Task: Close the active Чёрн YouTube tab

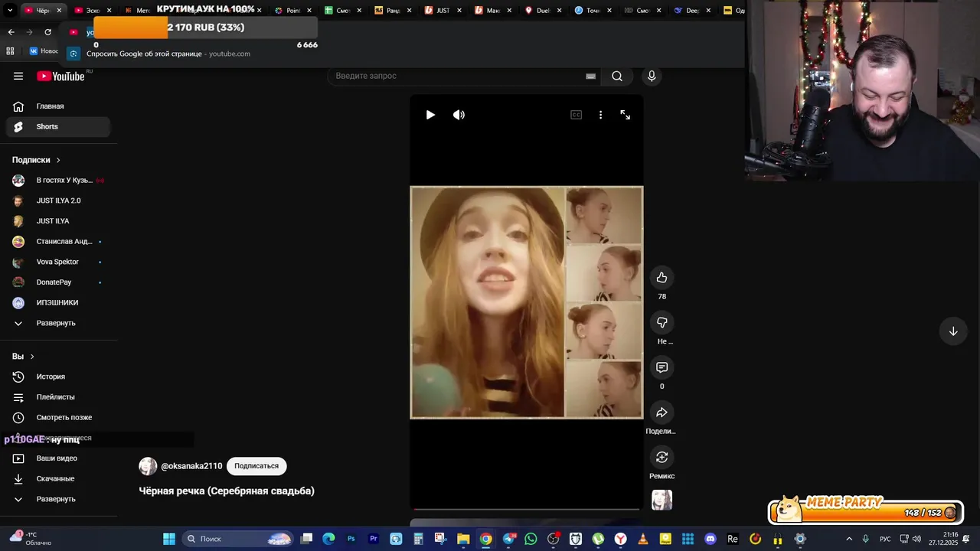Action: coord(59,11)
